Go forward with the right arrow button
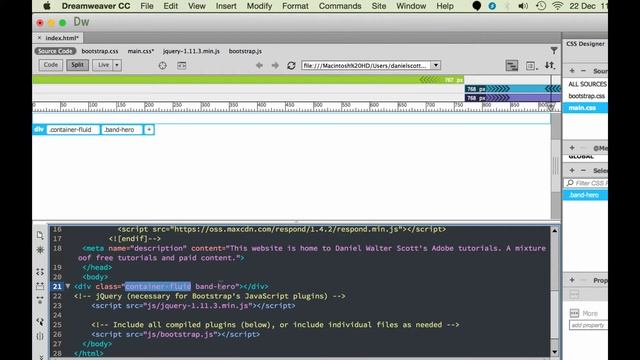Screen dimensions: 640x360 pos(275,65)
